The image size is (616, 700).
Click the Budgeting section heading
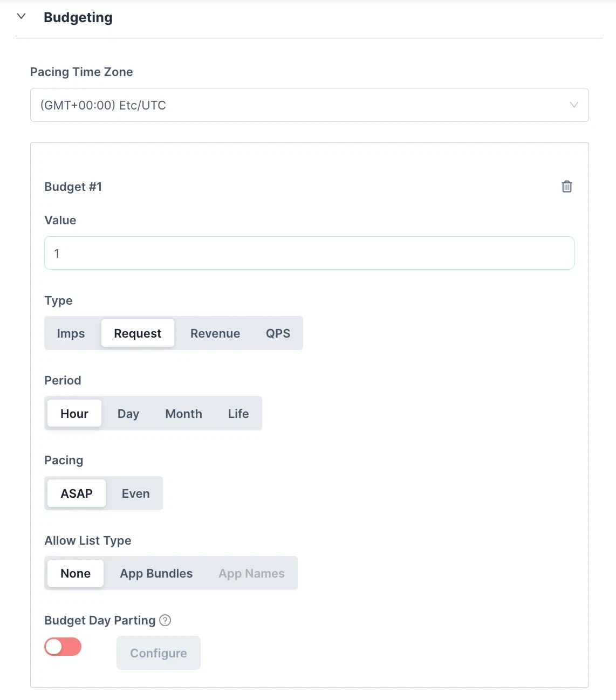[x=78, y=17]
